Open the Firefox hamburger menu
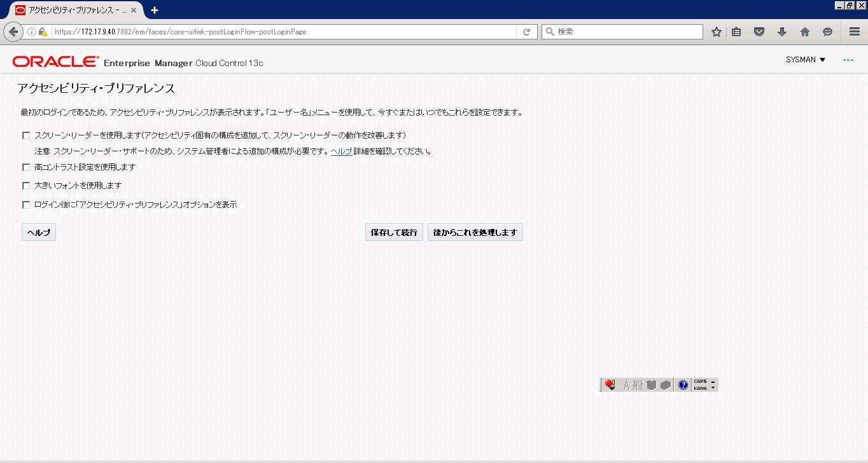 coord(855,32)
